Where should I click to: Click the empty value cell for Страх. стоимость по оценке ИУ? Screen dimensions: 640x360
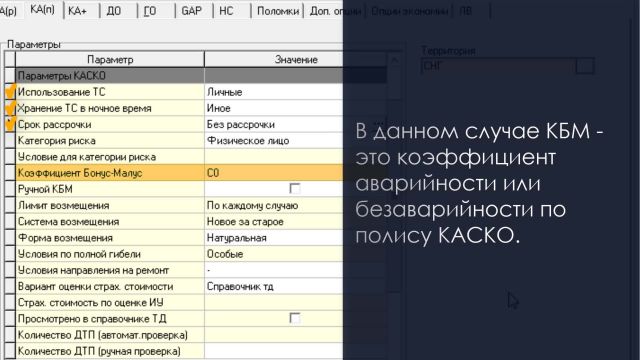tap(273, 302)
